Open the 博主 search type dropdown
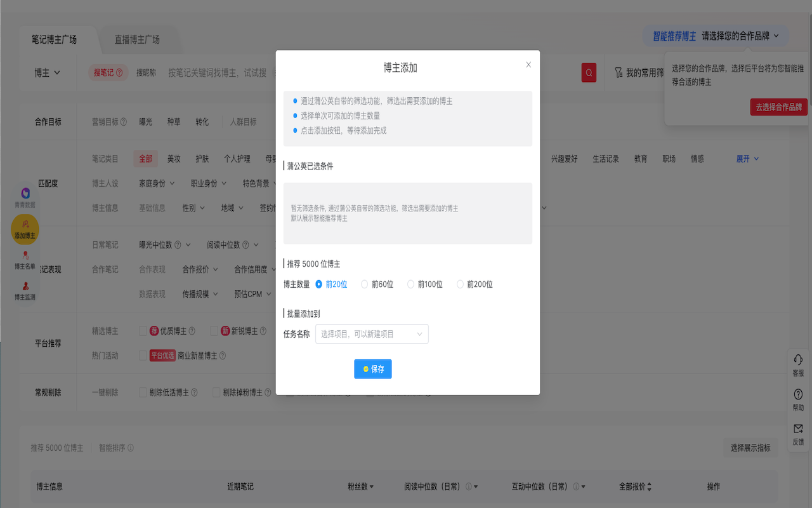The height and width of the screenshot is (508, 812). tap(48, 73)
